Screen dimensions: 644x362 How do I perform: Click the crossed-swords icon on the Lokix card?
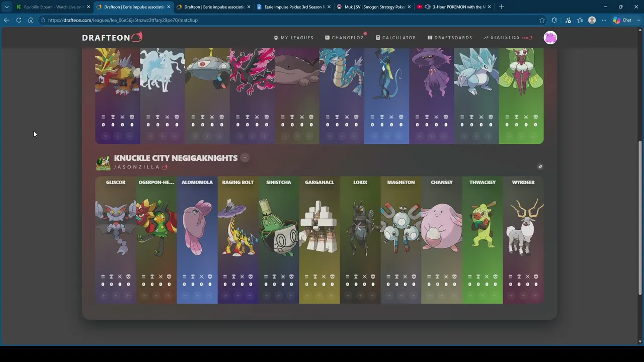pos(364,277)
